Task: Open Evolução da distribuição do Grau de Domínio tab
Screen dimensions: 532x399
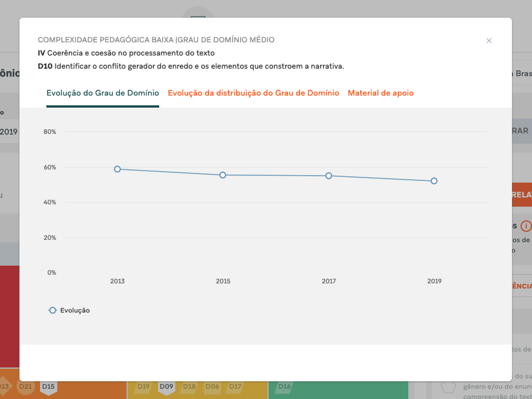Action: click(253, 93)
